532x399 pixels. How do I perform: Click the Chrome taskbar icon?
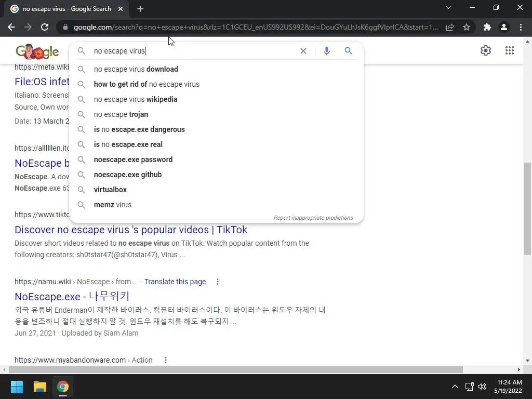point(62,387)
